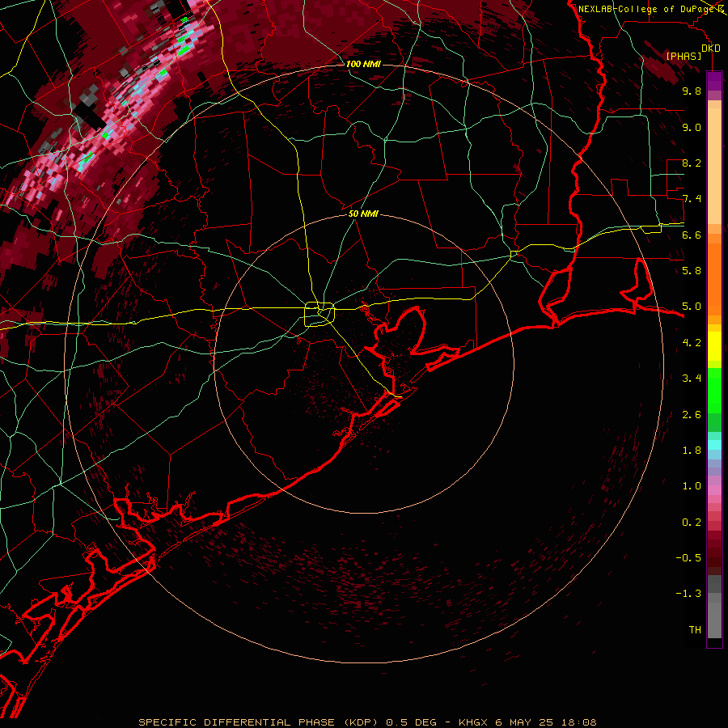The width and height of the screenshot is (728, 728).
Task: Select the 1.0 legend value
Action: point(692,486)
